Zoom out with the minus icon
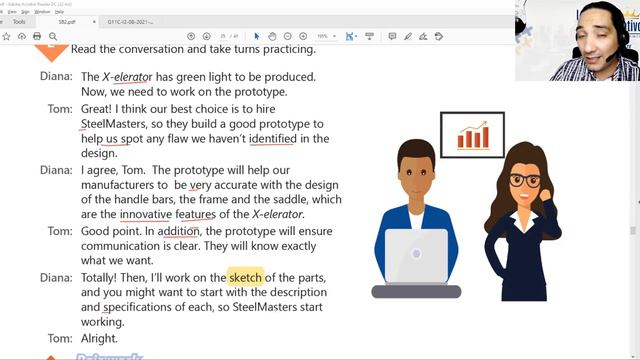Screen dimensions: 640x360 click(287, 36)
